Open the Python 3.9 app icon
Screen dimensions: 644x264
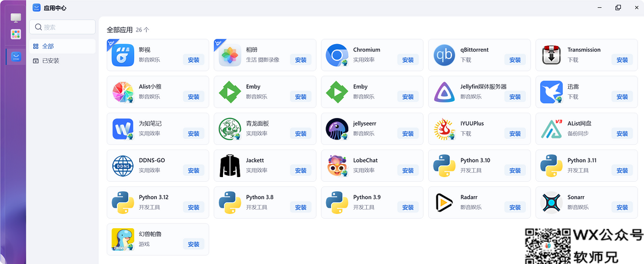(x=337, y=203)
